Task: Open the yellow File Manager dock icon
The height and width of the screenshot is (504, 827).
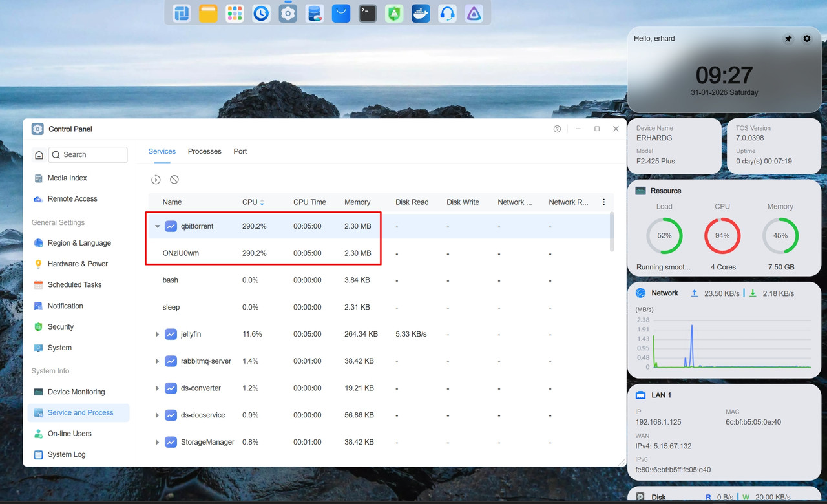Action: tap(208, 13)
